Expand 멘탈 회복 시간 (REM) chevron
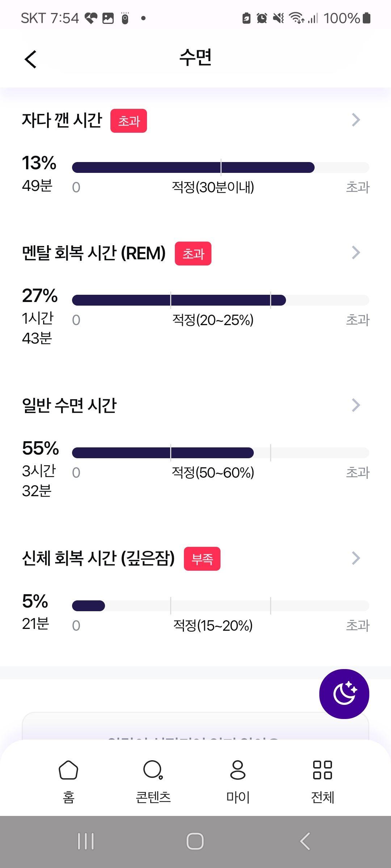Screen dimensions: 391x868 (x=356, y=252)
